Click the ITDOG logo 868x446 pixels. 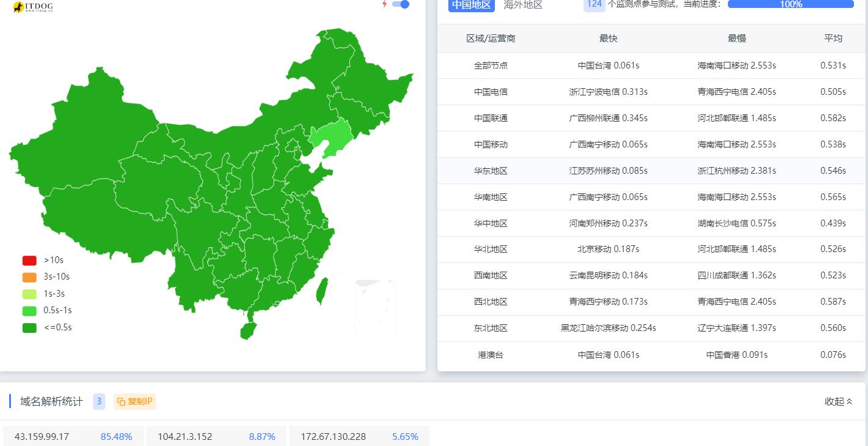point(33,7)
